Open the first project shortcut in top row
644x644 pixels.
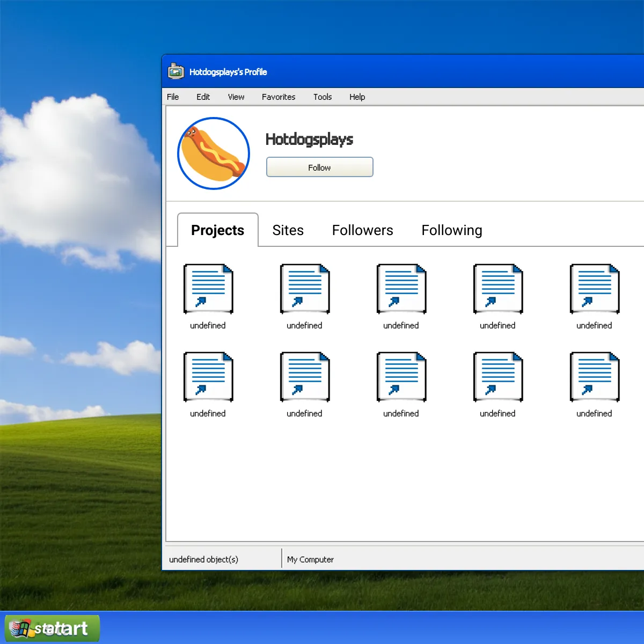pos(208,289)
